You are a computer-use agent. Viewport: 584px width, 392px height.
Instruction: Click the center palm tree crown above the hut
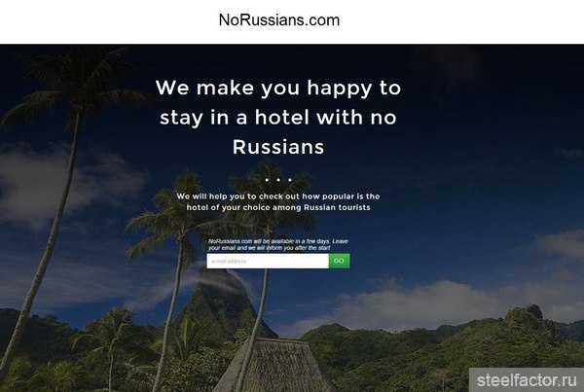(x=270, y=201)
